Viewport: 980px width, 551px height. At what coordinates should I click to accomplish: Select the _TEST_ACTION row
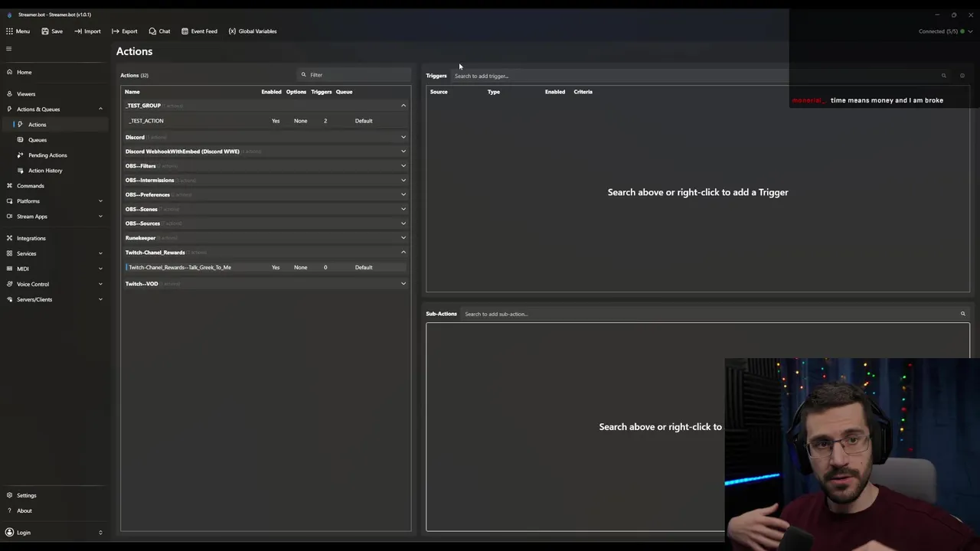point(266,121)
